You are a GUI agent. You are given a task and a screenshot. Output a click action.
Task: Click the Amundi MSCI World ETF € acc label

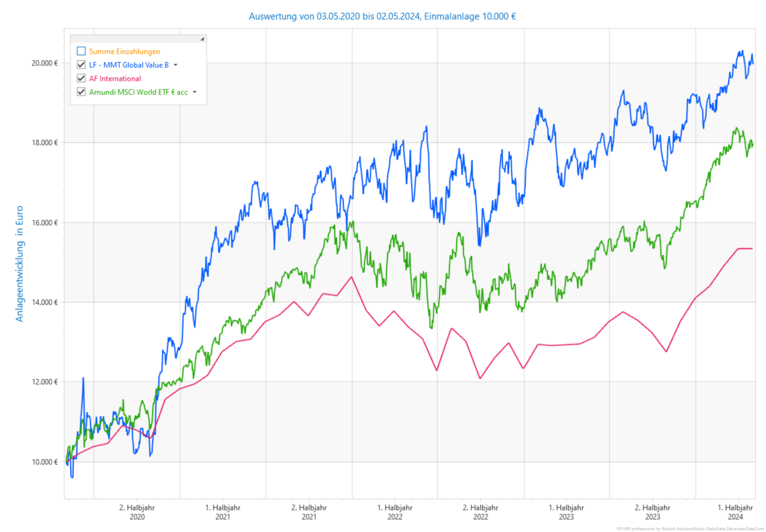pyautogui.click(x=138, y=92)
